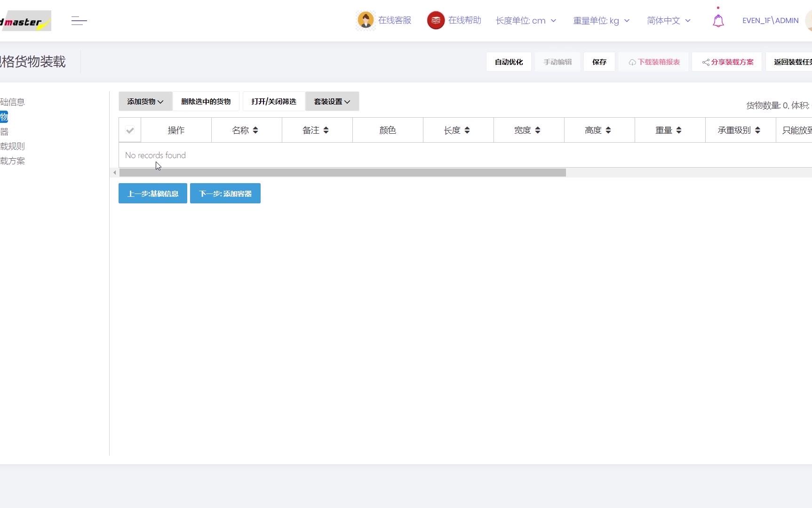Click 上一步:基础信息 button
Image resolution: width=812 pixels, height=508 pixels.
point(153,194)
